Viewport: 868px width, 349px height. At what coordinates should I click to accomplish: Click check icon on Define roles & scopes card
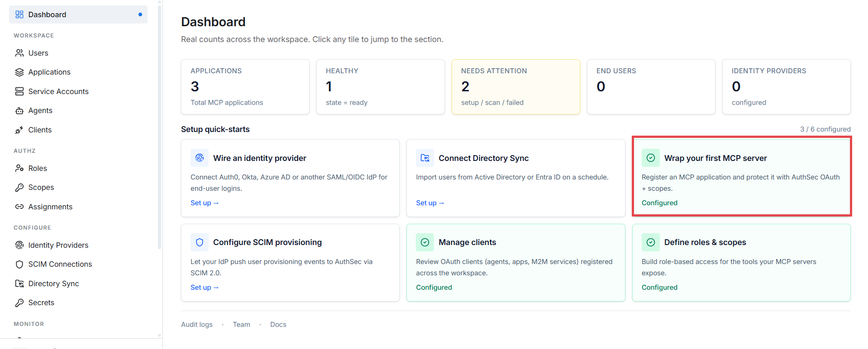click(651, 242)
